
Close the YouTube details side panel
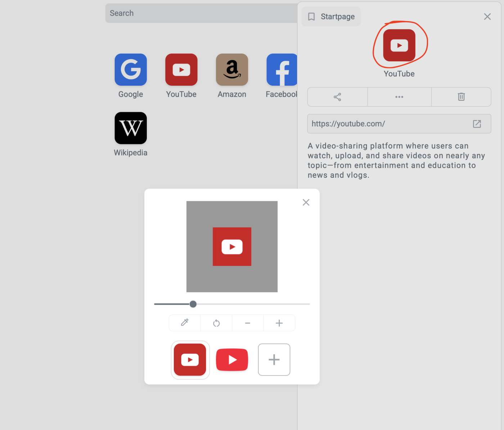(x=487, y=17)
